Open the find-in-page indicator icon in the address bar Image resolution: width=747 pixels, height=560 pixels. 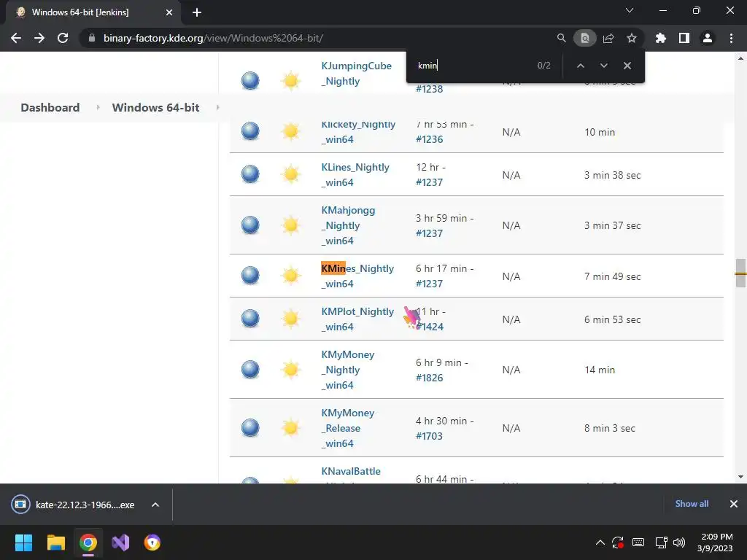click(584, 38)
